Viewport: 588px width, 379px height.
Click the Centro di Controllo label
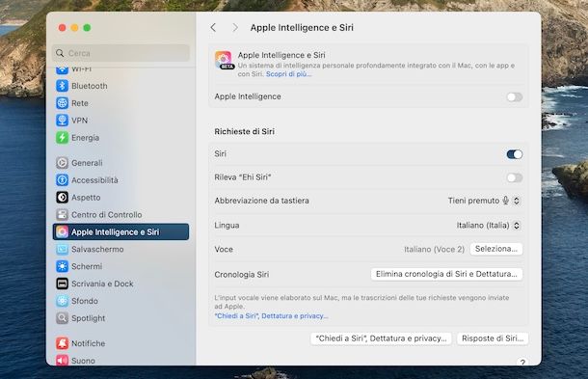(x=106, y=215)
